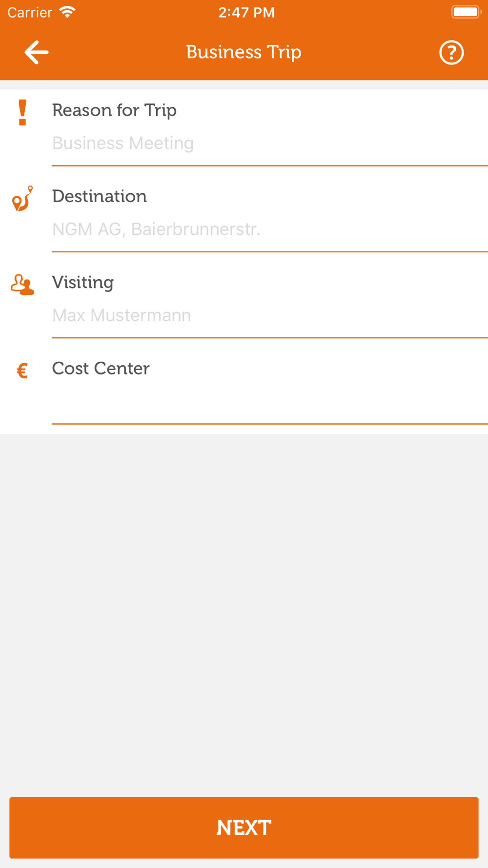The width and height of the screenshot is (488, 868).
Task: Tap the Cost Center label
Action: pos(101,369)
